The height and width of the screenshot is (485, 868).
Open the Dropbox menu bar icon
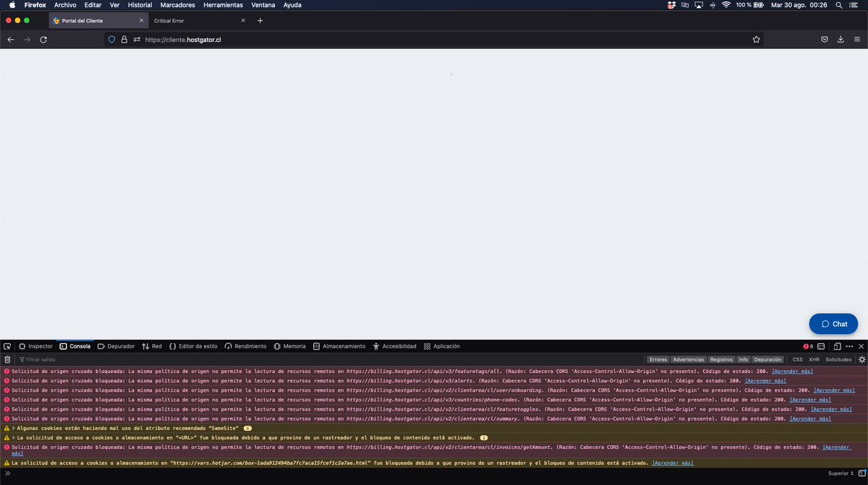pos(671,5)
